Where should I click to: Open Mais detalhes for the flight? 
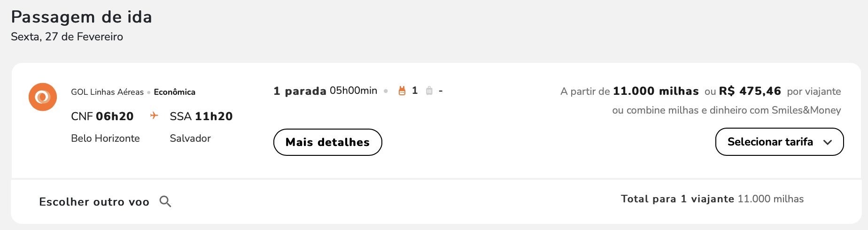(328, 142)
